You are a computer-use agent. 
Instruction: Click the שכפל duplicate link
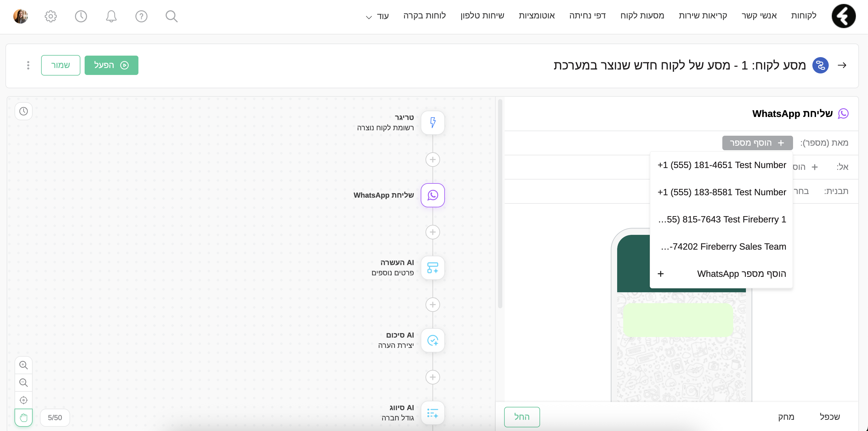click(830, 417)
